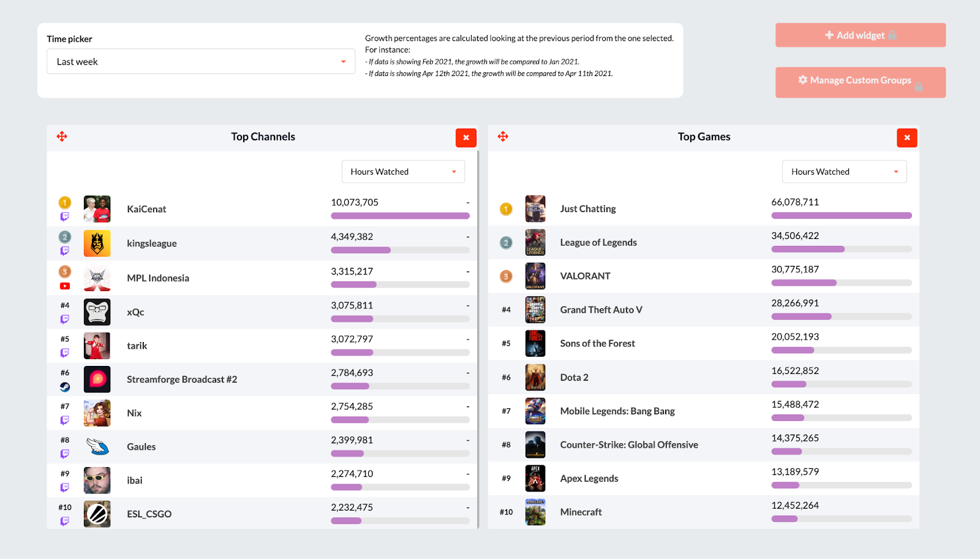The height and width of the screenshot is (559, 980).
Task: Close the Top Games widget
Action: (907, 137)
